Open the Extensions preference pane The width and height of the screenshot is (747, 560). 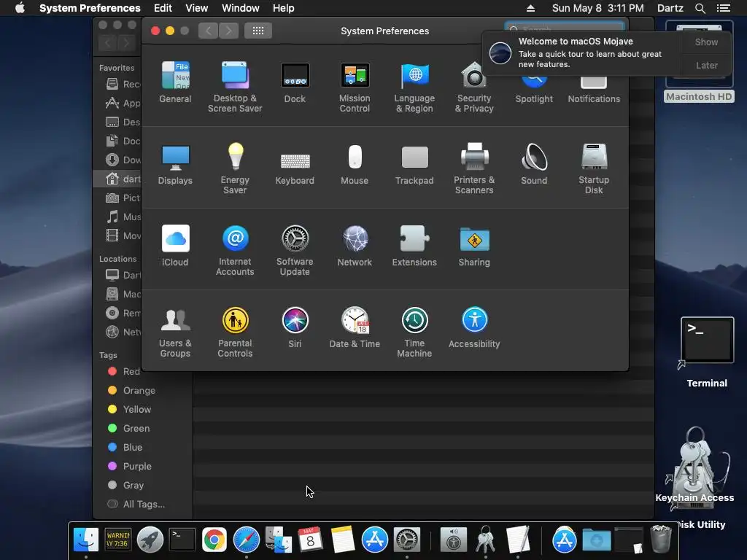point(414,246)
